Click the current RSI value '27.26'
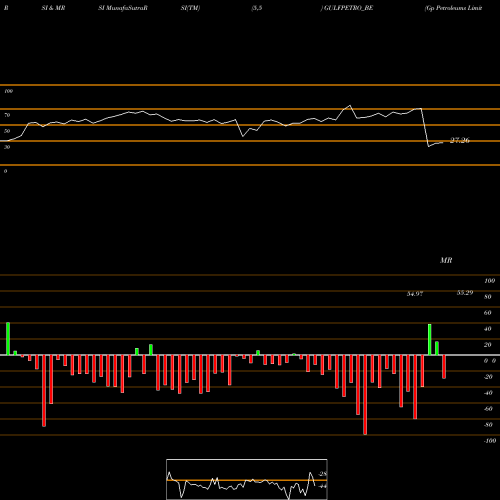This screenshot has width=500, height=500. 460,140
